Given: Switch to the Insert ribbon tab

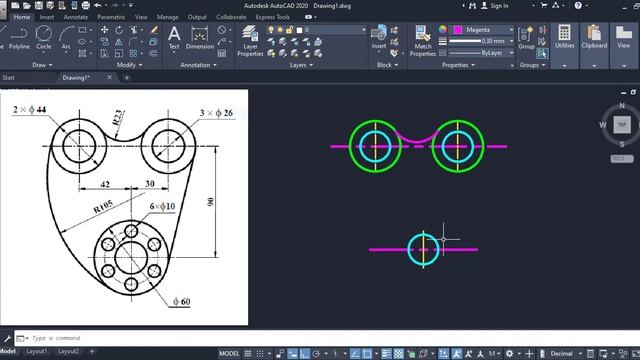Looking at the screenshot, I should (x=47, y=17).
